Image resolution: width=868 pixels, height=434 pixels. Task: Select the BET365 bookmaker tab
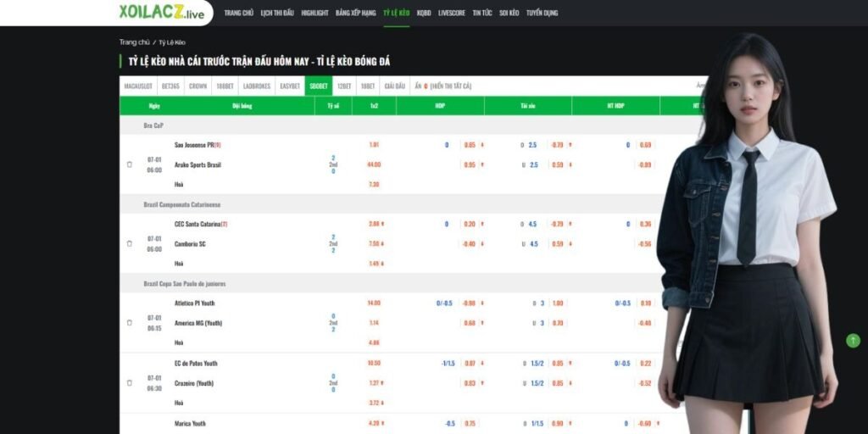pyautogui.click(x=170, y=86)
